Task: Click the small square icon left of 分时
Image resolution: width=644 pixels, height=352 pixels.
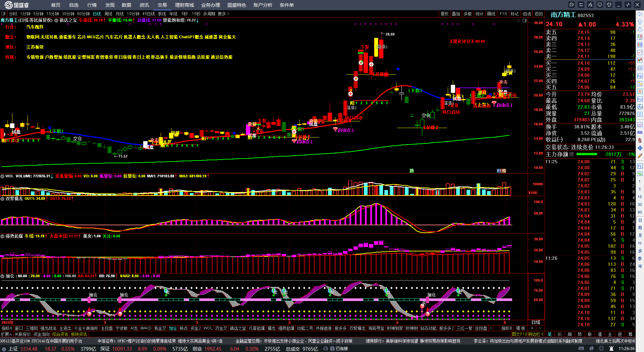Action: (3, 14)
